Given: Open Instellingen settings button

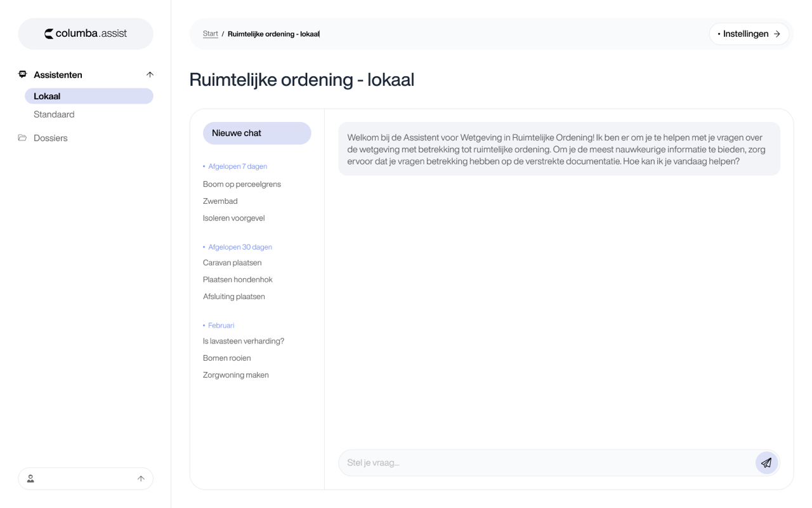Looking at the screenshot, I should pyautogui.click(x=749, y=34).
